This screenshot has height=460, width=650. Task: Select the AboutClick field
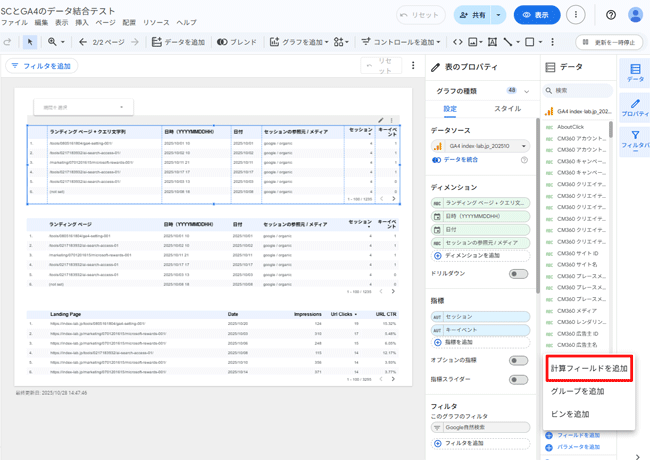point(570,127)
